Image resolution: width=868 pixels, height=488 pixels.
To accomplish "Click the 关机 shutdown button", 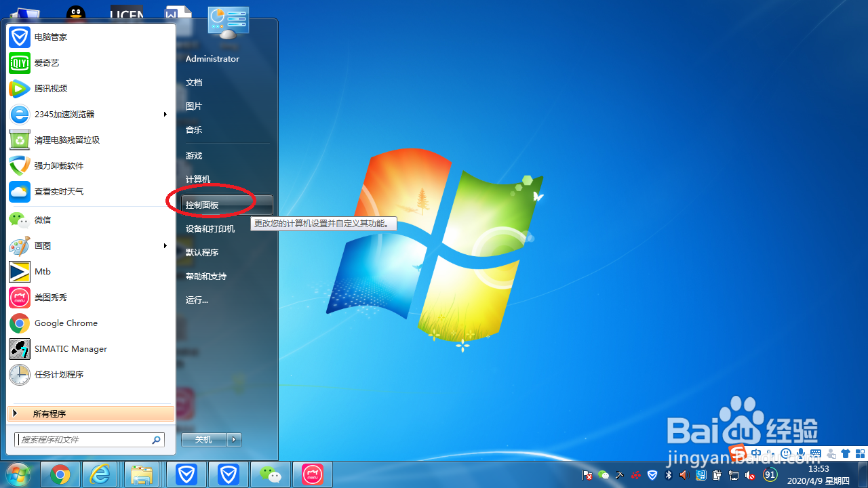I will tap(203, 440).
